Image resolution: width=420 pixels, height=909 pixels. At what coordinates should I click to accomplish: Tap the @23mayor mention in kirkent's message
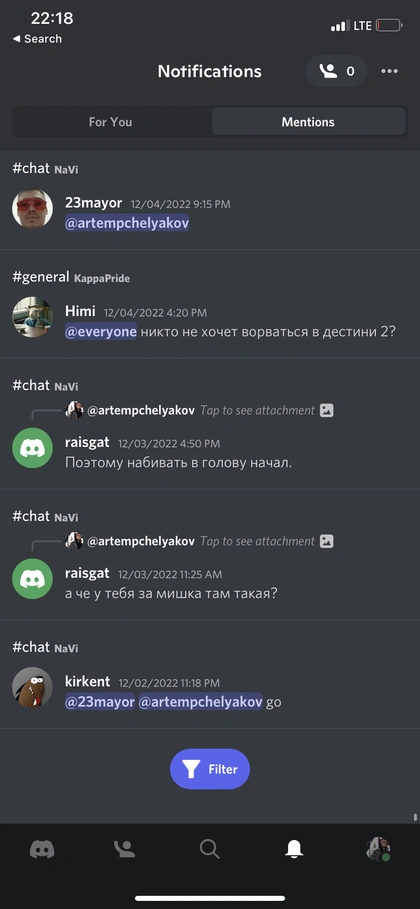(100, 702)
